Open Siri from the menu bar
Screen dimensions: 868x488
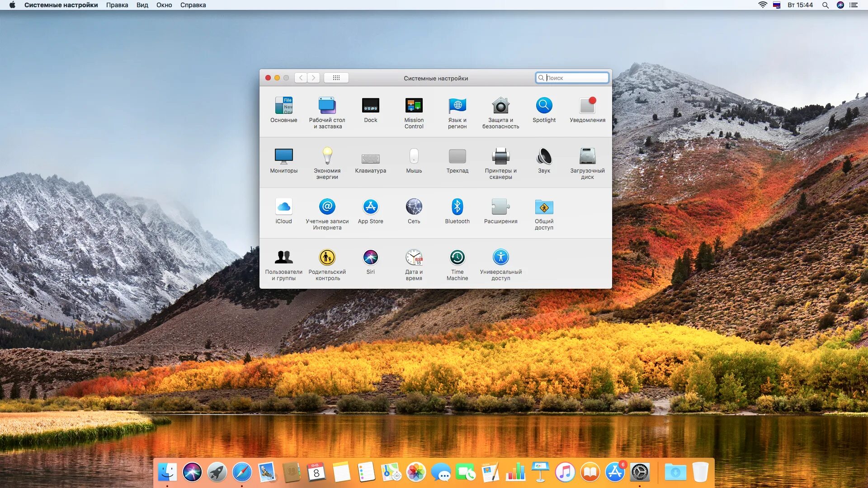point(840,5)
